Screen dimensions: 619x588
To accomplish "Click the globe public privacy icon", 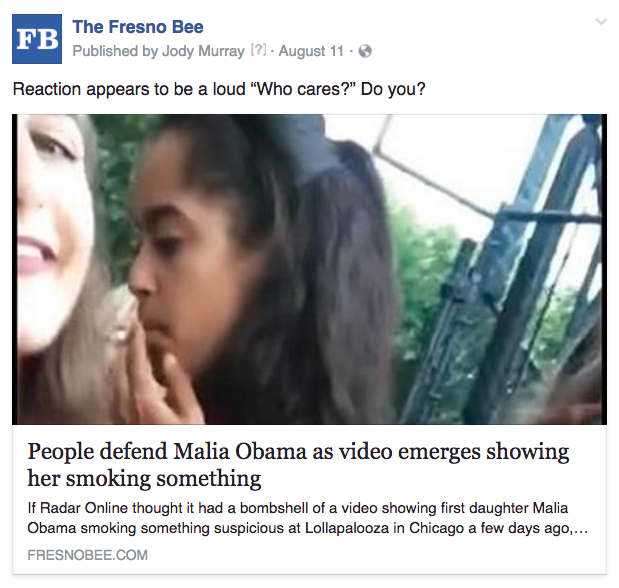I will click(x=365, y=51).
